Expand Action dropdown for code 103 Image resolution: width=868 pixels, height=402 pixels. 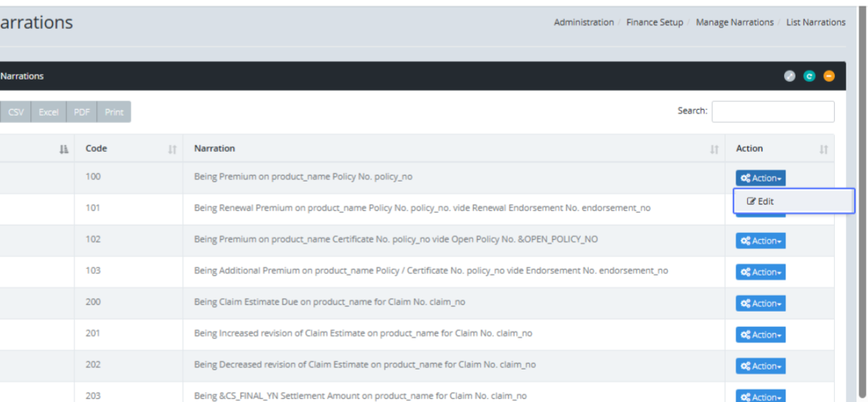point(761,273)
